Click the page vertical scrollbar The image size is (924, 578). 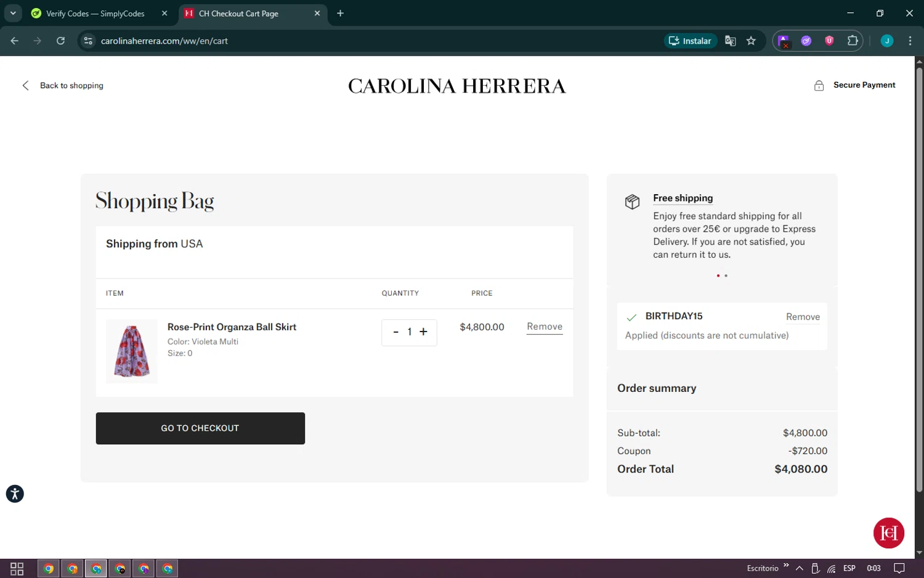[919, 280]
